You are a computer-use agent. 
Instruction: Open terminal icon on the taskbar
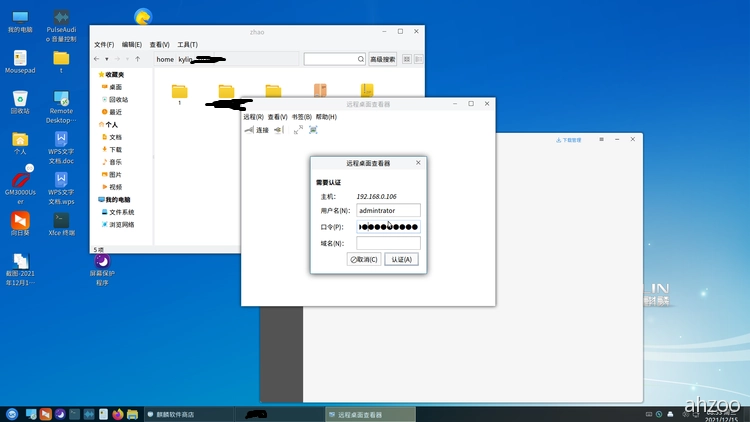pos(74,414)
